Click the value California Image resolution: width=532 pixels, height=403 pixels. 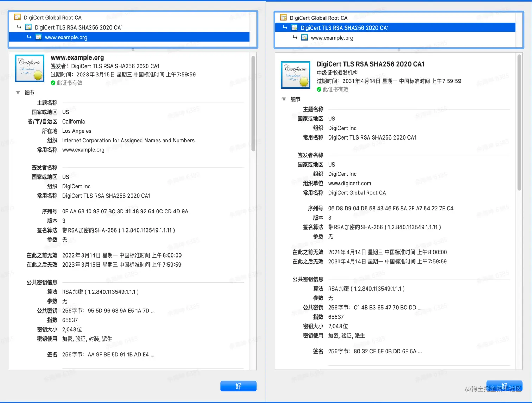tap(74, 122)
